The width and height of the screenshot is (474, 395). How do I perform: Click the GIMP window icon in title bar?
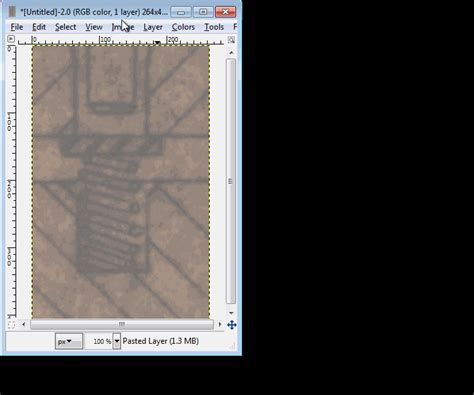(12, 12)
